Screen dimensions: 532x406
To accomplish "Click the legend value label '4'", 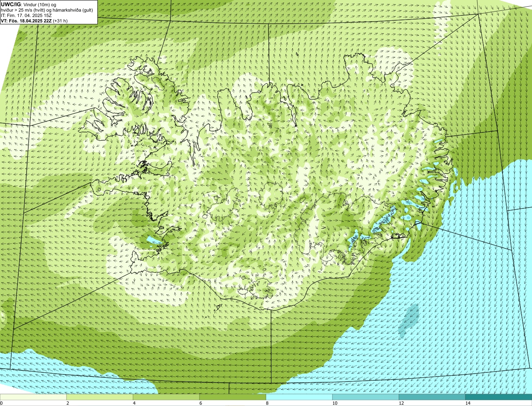I will (x=134, y=403).
